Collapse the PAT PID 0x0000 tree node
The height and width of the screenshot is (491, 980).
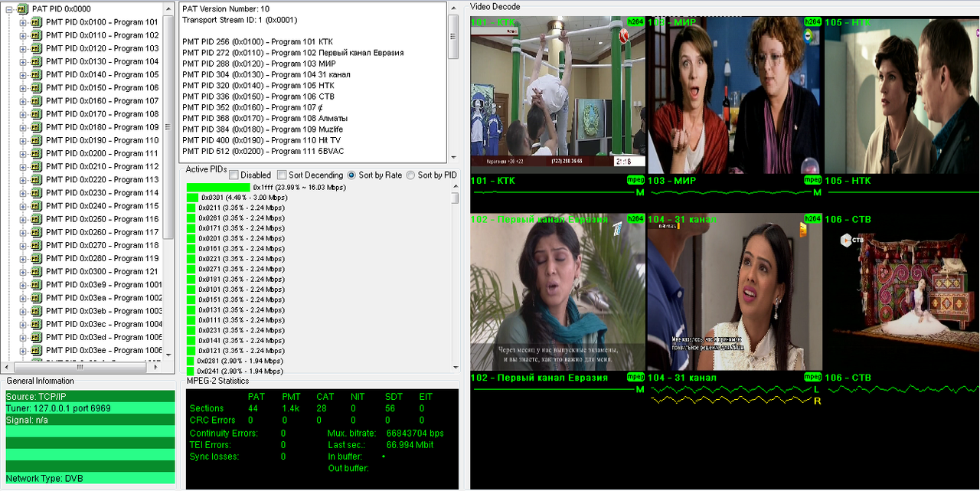pos(9,8)
